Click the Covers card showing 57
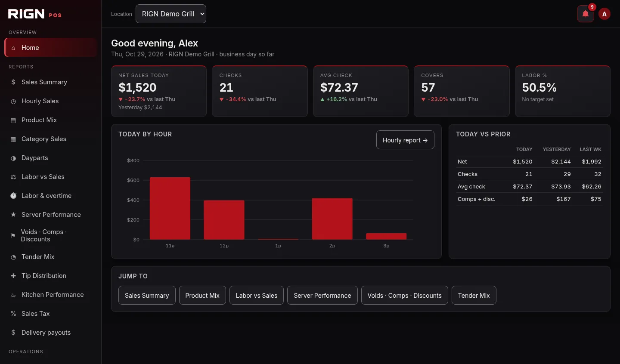The height and width of the screenshot is (364, 620). 462,91
